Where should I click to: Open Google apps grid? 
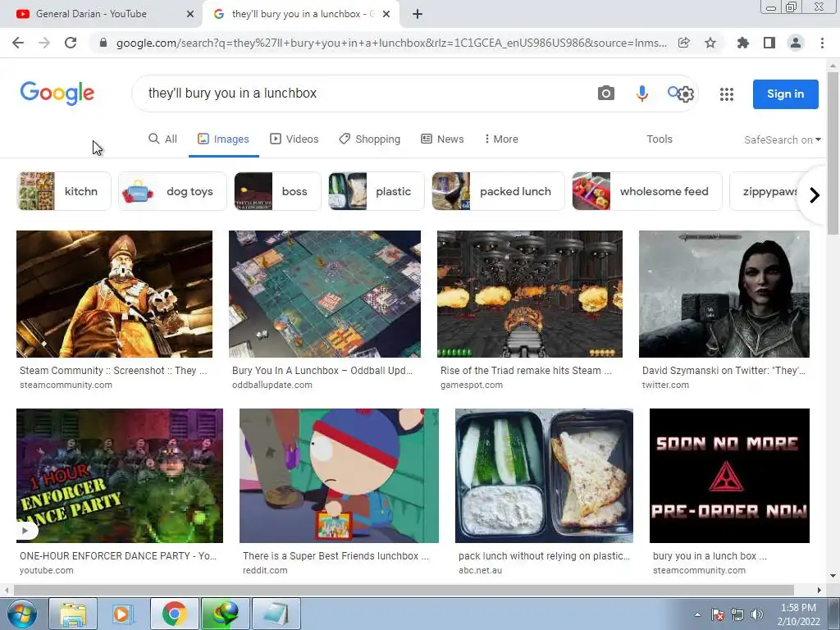pos(727,94)
